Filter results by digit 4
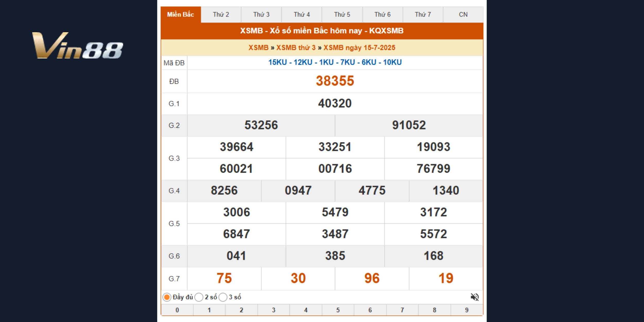The image size is (644, 322). click(306, 310)
